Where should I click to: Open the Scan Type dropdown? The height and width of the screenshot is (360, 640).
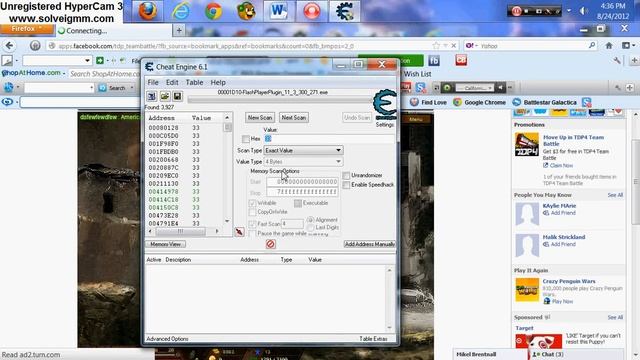[x=303, y=151]
